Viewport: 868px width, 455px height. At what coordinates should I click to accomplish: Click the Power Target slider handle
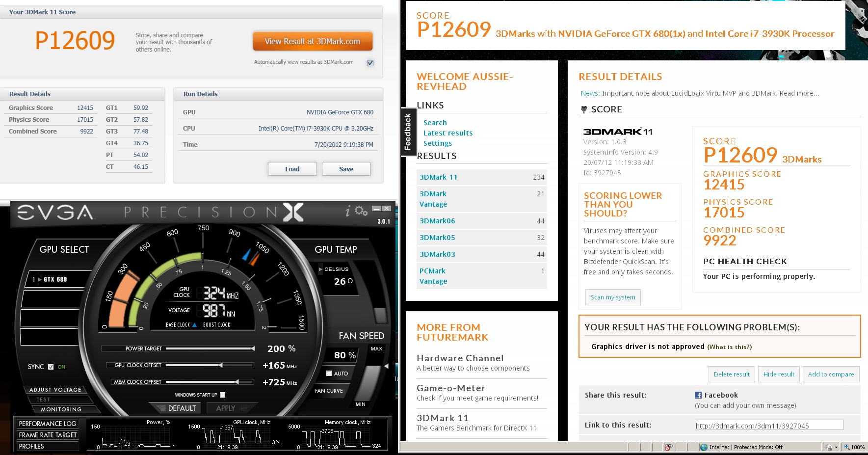pyautogui.click(x=253, y=348)
